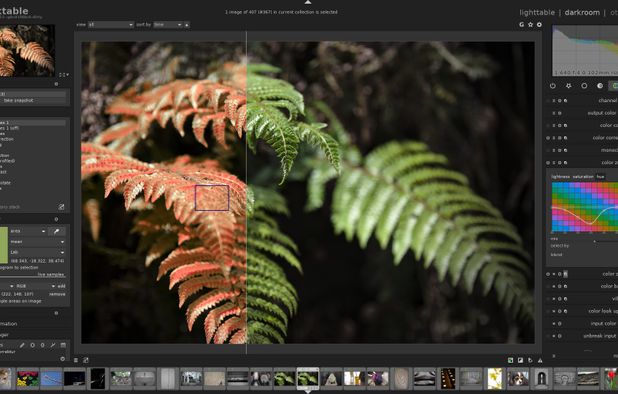Select the gradient mask tool
The height and width of the screenshot is (394, 618).
[x=63, y=345]
